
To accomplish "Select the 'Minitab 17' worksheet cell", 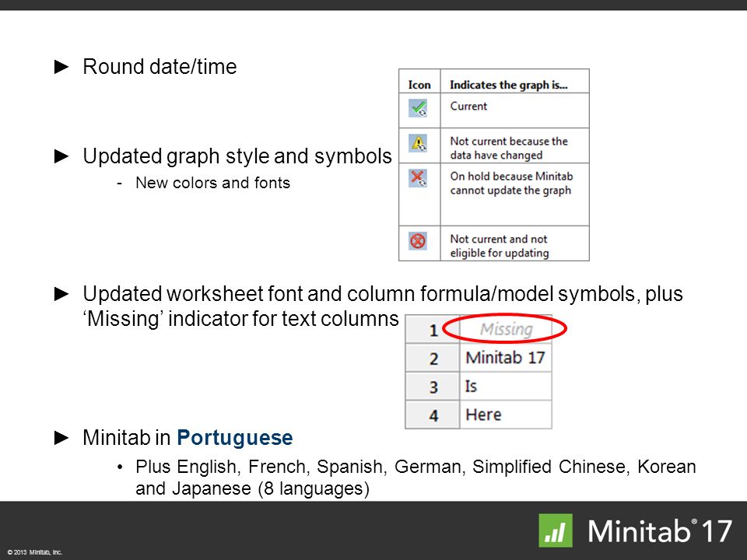I will [506, 358].
